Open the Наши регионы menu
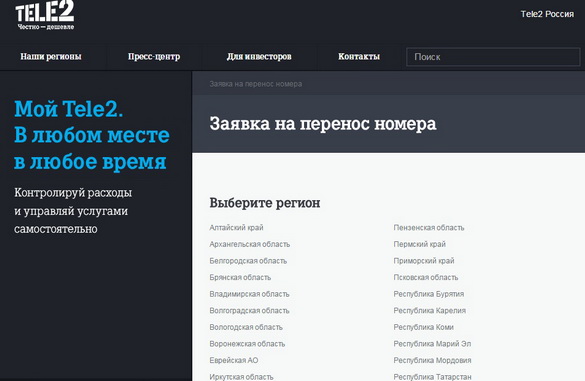The image size is (585, 381). [51, 56]
